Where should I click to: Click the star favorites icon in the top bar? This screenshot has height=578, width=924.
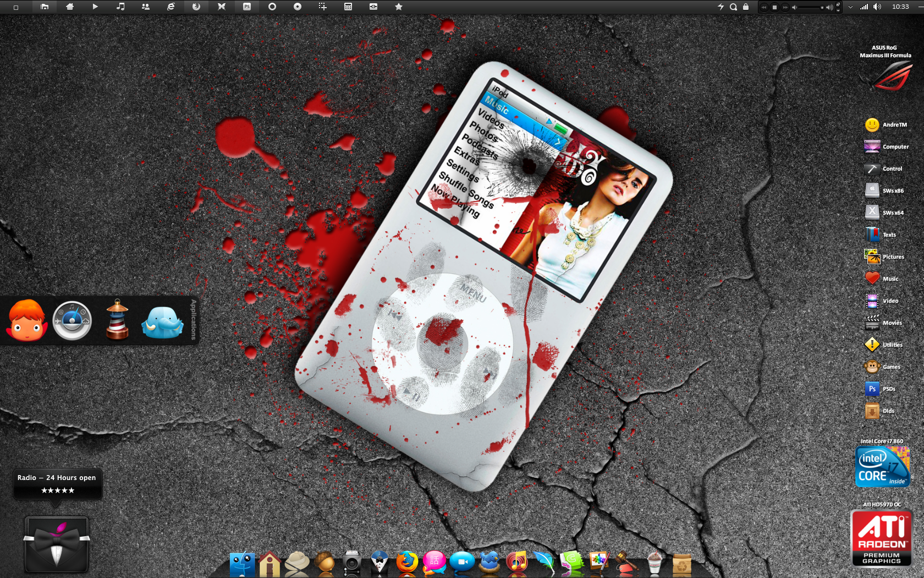[399, 7]
